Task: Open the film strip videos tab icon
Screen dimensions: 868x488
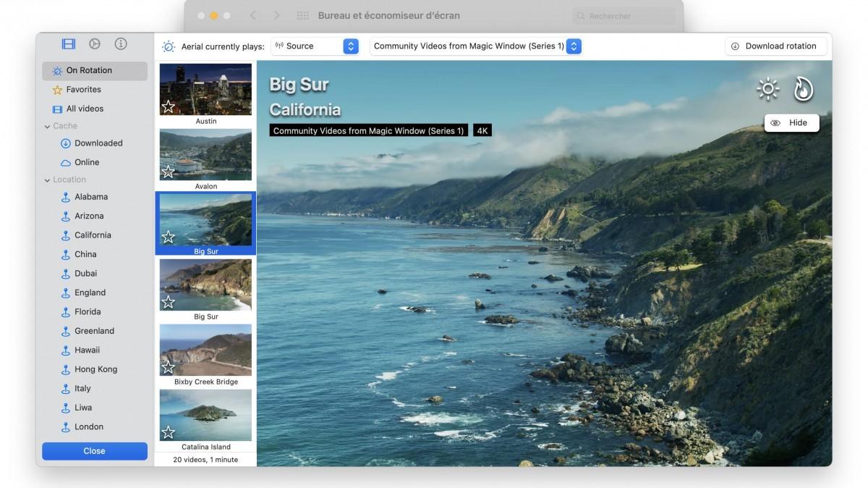Action: 69,44
